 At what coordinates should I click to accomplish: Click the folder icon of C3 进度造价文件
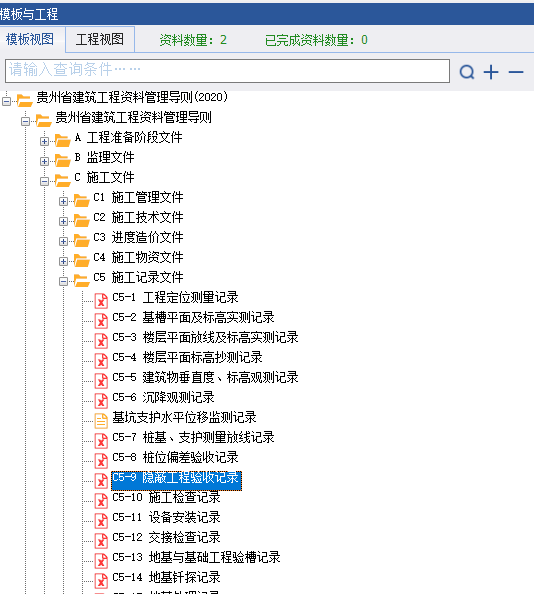click(81, 240)
